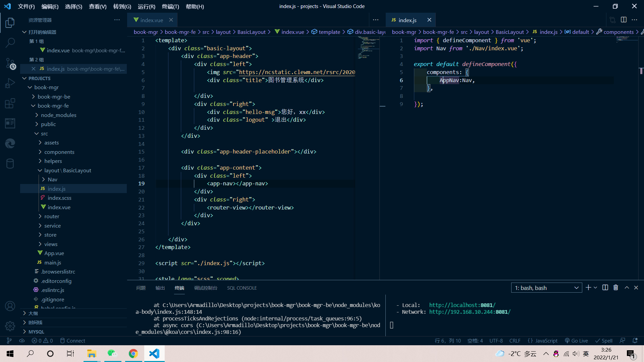Image resolution: width=644 pixels, height=362 pixels.
Task: Open the Explorer view in activity bar
Action: (x=10, y=23)
